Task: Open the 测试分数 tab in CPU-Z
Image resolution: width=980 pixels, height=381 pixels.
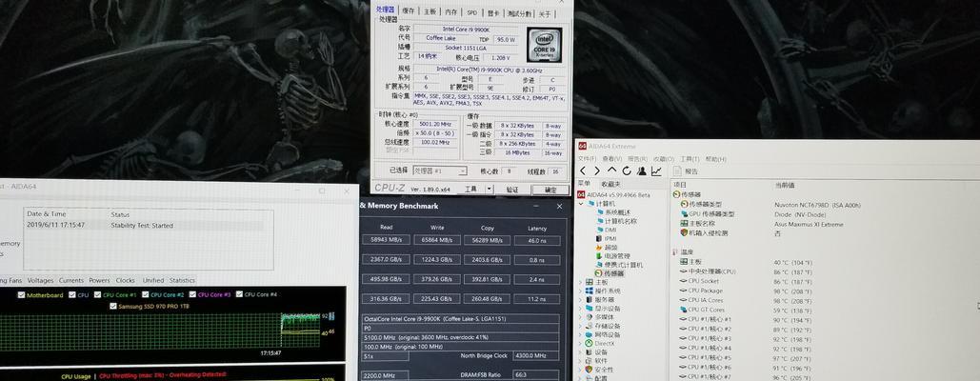Action: tap(519, 13)
